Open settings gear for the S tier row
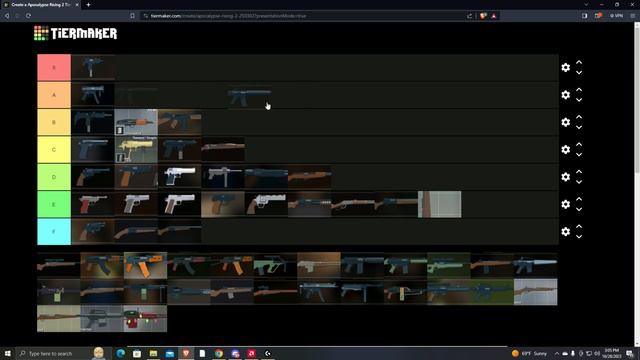 coord(565,67)
